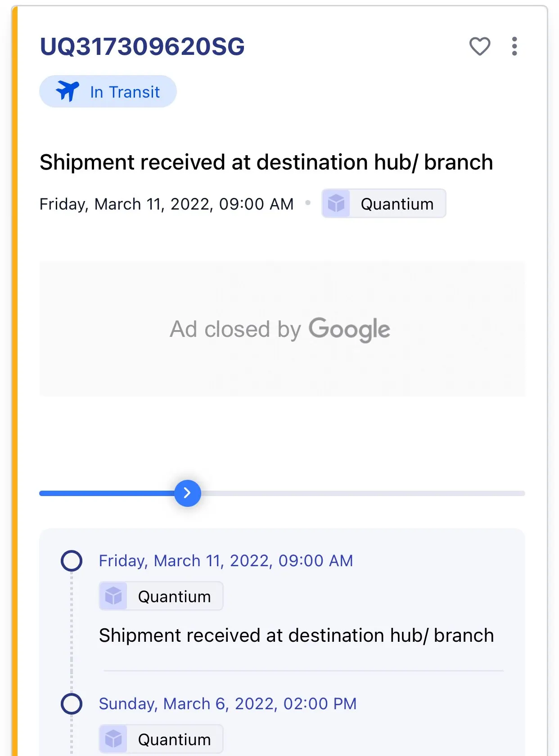Click the Ad closed by Google banner
The height and width of the screenshot is (756, 559).
click(x=282, y=329)
